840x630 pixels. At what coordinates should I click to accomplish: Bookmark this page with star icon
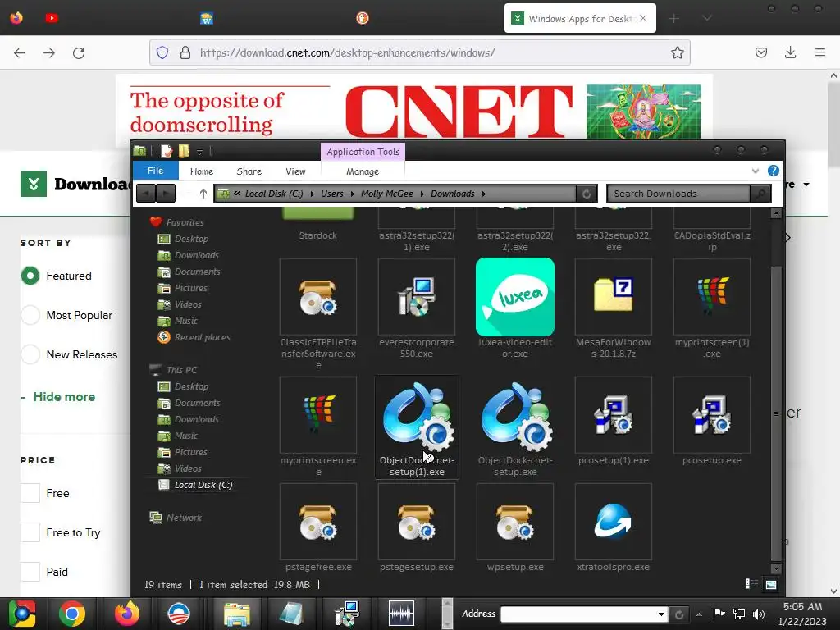tap(677, 52)
